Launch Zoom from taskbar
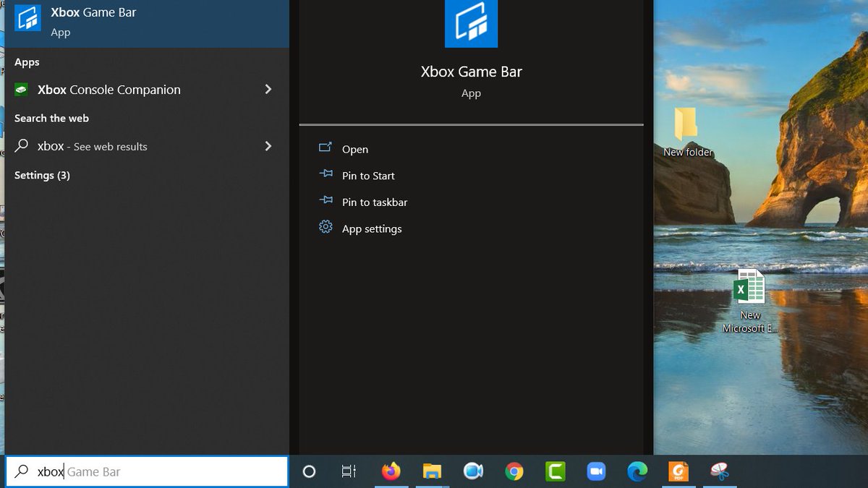The image size is (868, 488). click(596, 471)
